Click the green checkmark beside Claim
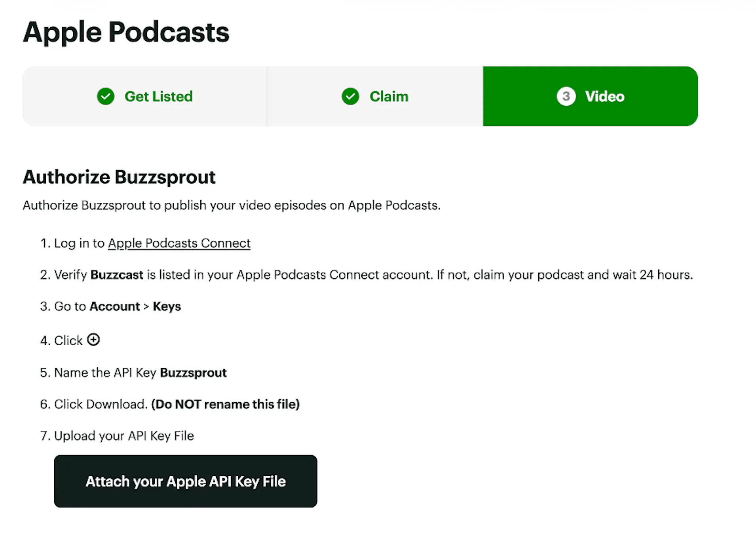Image resolution: width=756 pixels, height=540 pixels. [350, 96]
